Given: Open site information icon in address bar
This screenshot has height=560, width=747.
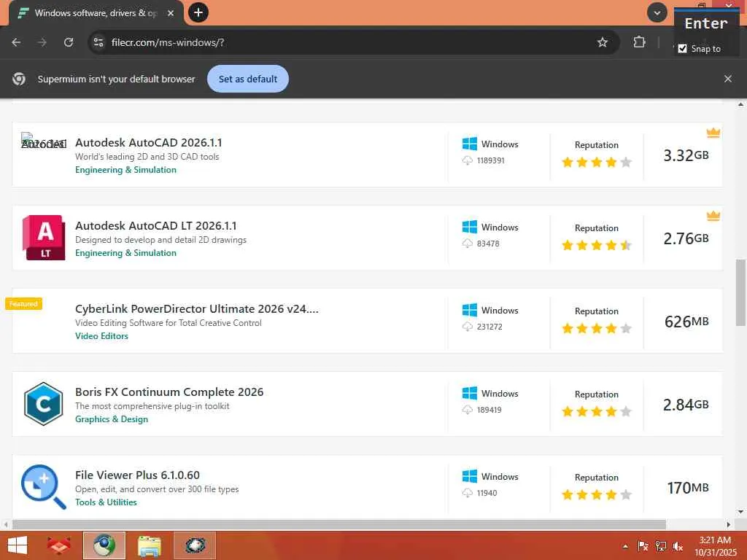Looking at the screenshot, I should [x=98, y=42].
